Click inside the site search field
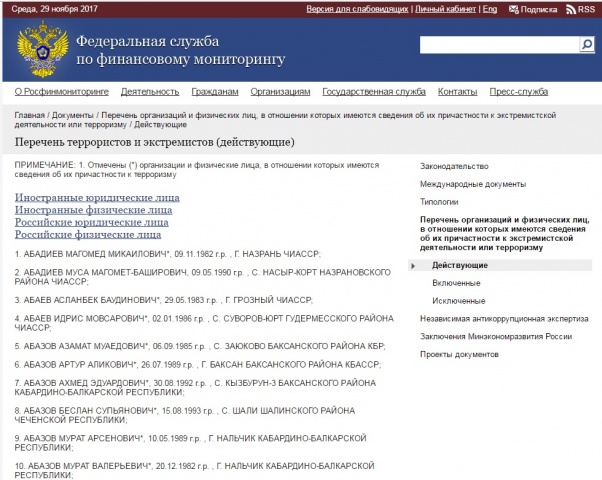The image size is (602, 480). coord(498,45)
